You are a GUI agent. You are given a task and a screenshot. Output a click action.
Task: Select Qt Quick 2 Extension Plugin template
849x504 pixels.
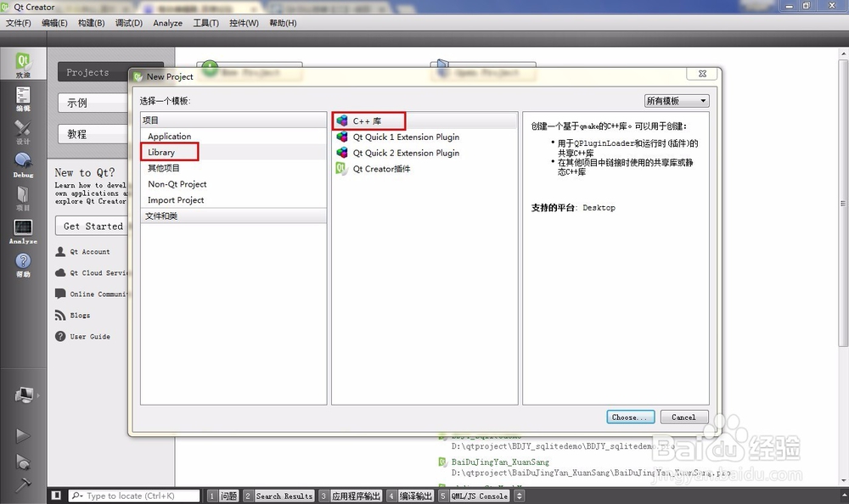[x=424, y=153]
